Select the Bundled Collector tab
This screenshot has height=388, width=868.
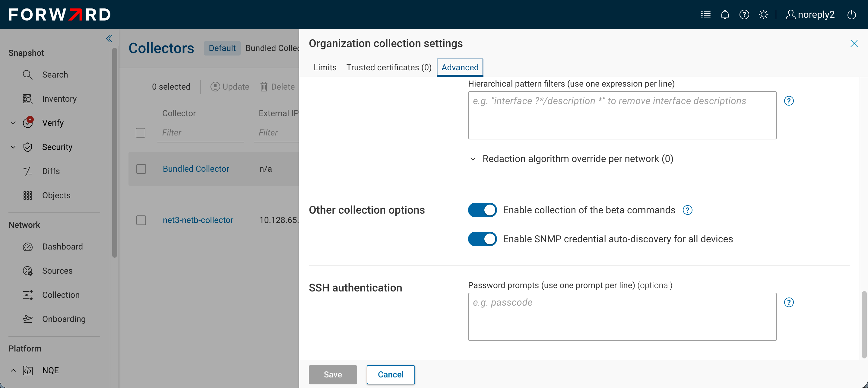tap(272, 48)
